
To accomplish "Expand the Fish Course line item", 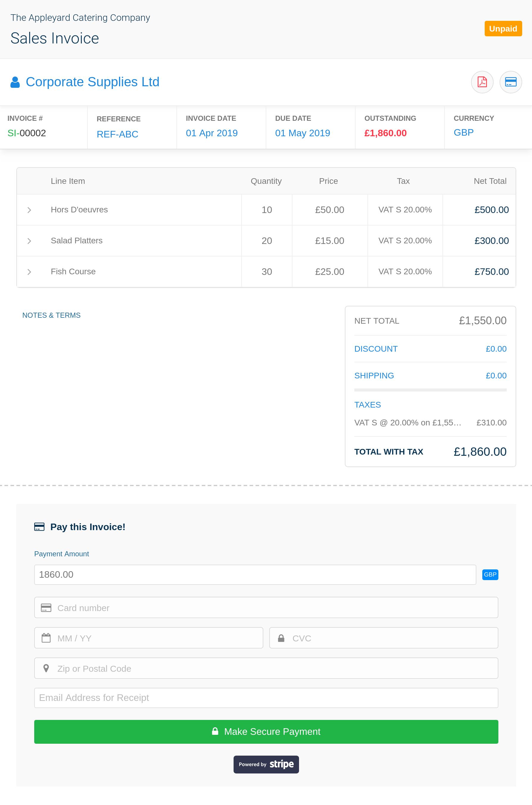I will 29,271.
